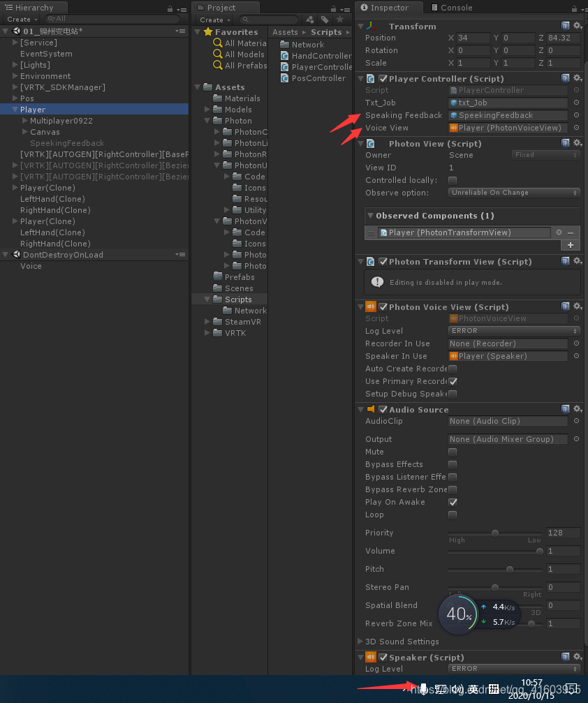The width and height of the screenshot is (588, 703).
Task: Select HandController script file
Action: point(316,56)
